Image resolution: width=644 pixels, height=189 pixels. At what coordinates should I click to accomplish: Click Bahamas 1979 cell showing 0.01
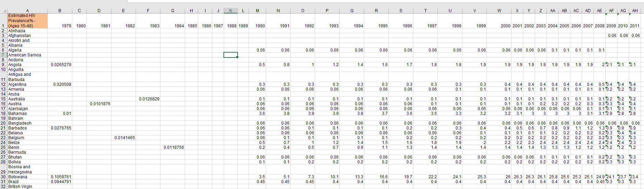pos(60,114)
